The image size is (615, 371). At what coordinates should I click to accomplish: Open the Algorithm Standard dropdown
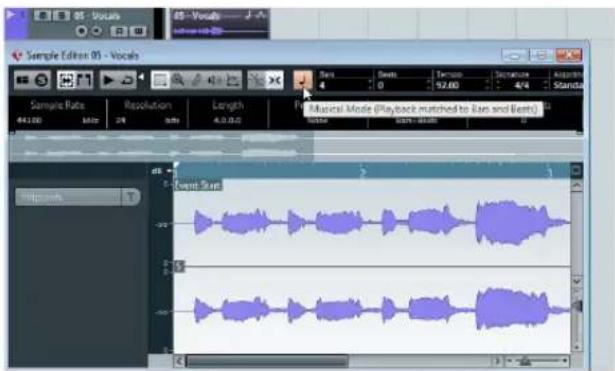tap(568, 85)
